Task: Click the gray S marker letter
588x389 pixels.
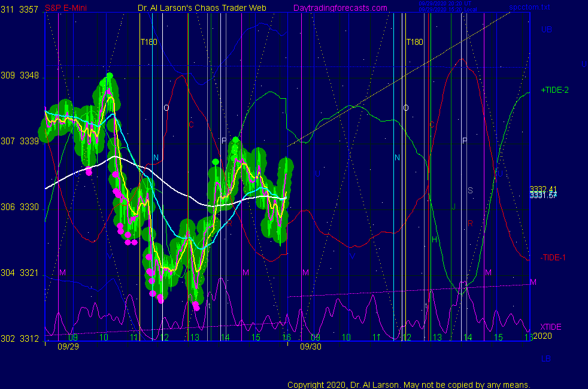Action: point(470,190)
